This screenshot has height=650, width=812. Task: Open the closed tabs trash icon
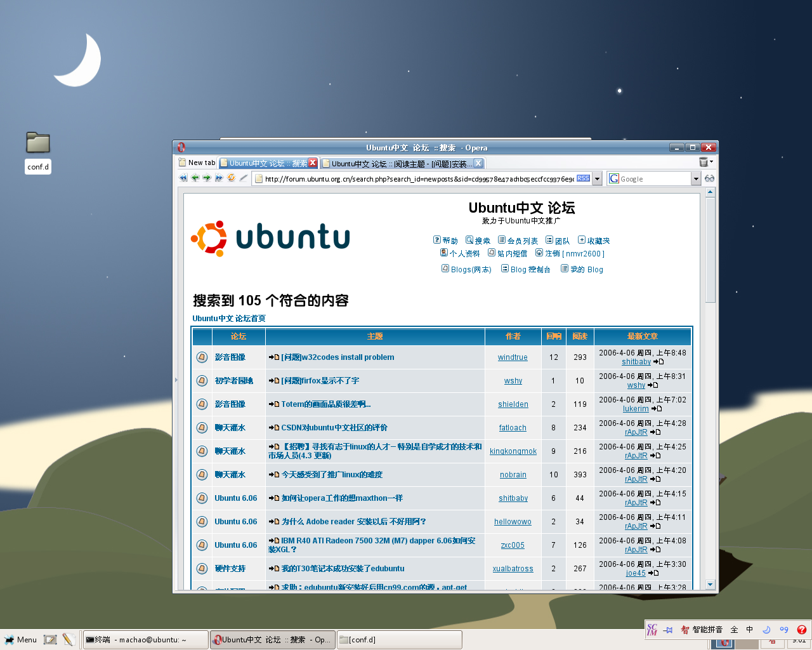coord(703,162)
